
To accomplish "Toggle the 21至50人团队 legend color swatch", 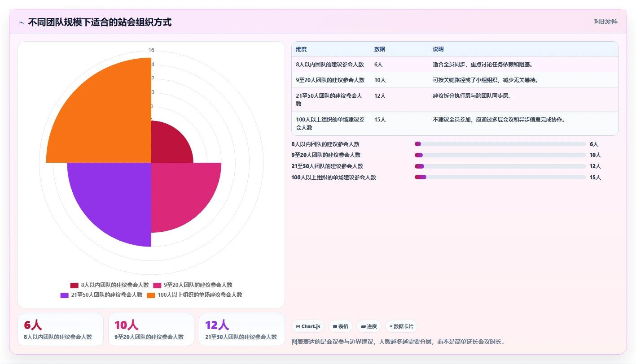I will tap(65, 295).
